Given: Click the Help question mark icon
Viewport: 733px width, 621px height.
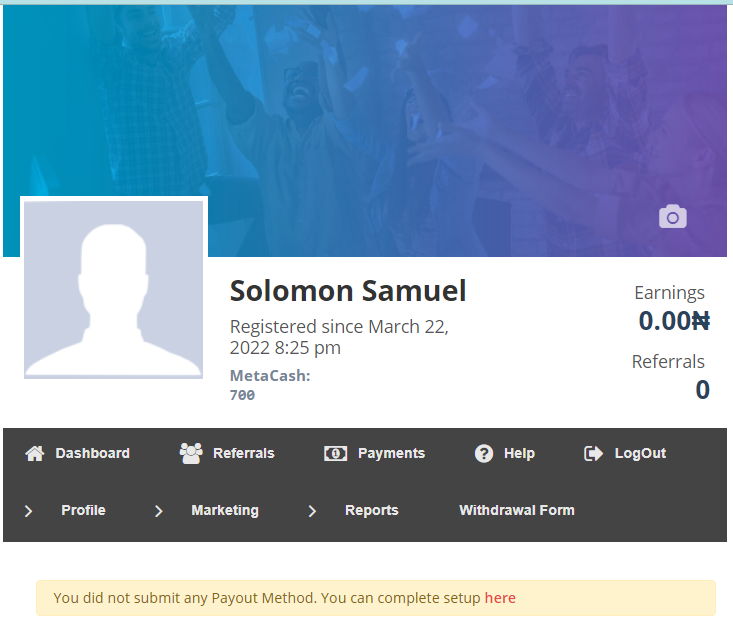Looking at the screenshot, I should point(484,453).
